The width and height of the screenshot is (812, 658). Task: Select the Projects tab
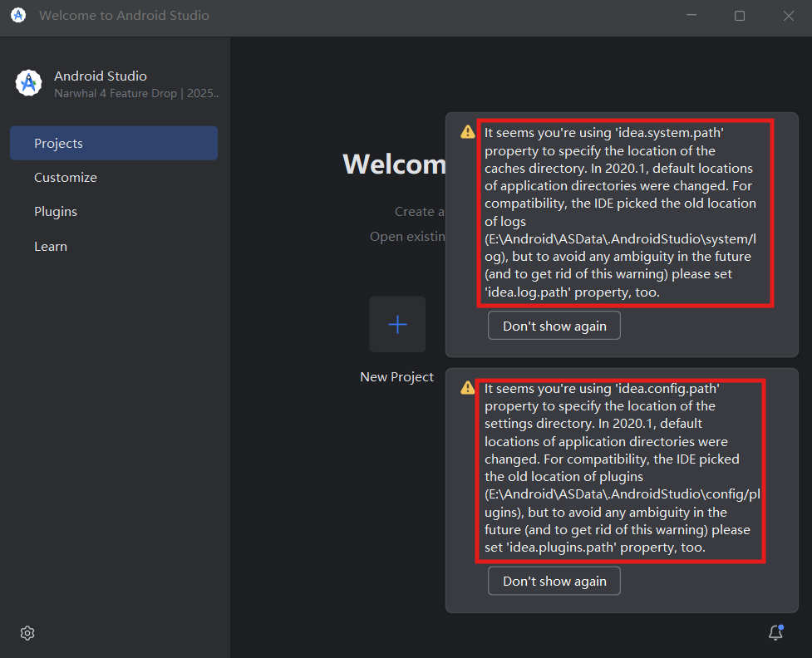tap(114, 143)
